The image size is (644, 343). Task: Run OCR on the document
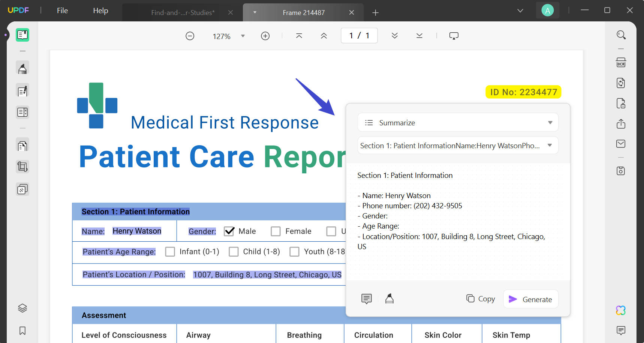(621, 63)
